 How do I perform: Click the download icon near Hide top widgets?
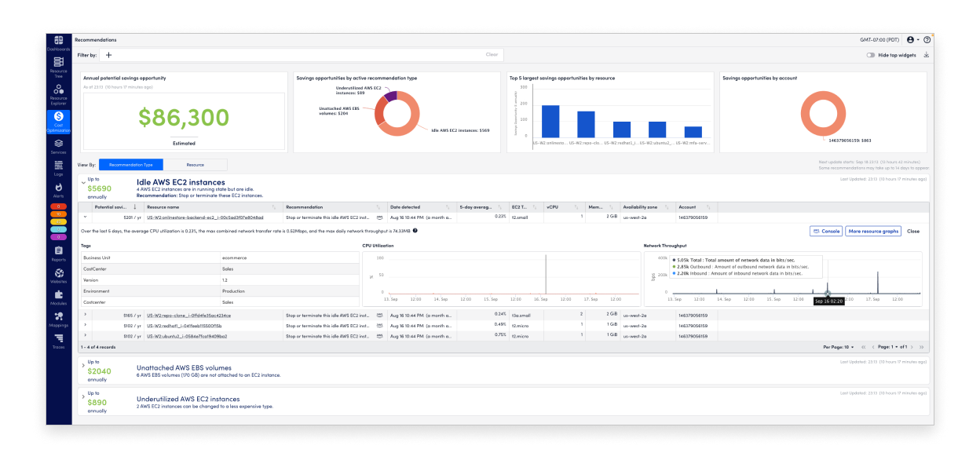[x=927, y=54]
